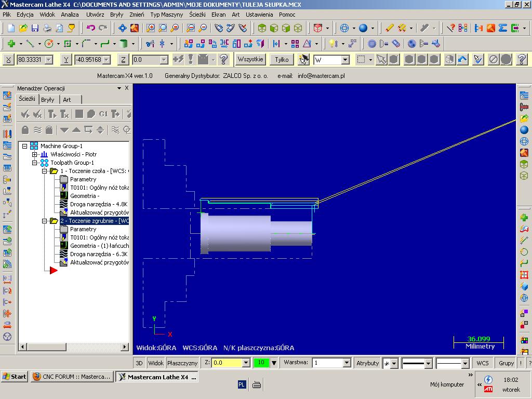Click the blue shaded sphere icon

[x=363, y=28]
